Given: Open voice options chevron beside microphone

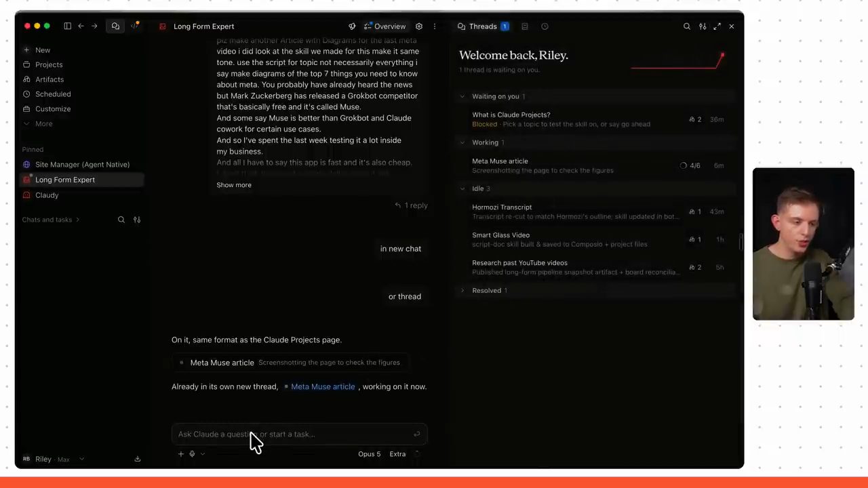Looking at the screenshot, I should tap(202, 454).
